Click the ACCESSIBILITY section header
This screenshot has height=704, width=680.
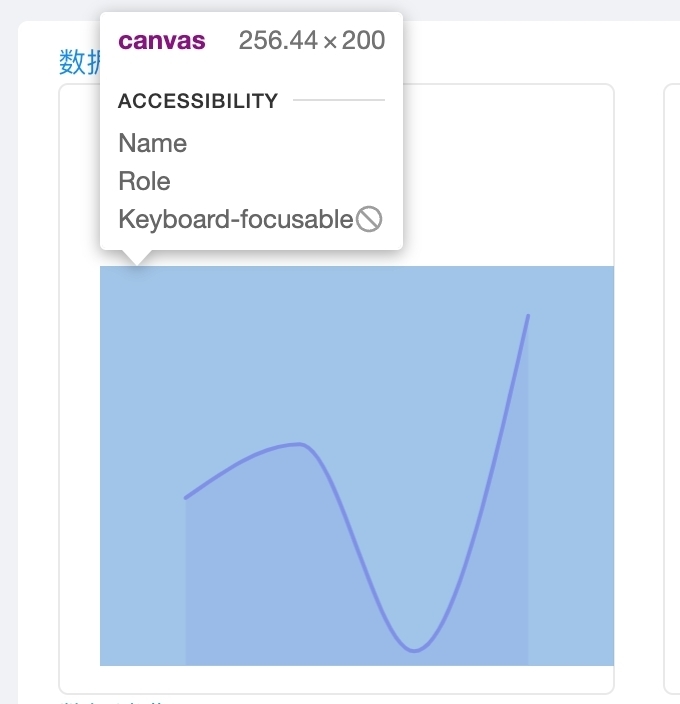tap(198, 101)
